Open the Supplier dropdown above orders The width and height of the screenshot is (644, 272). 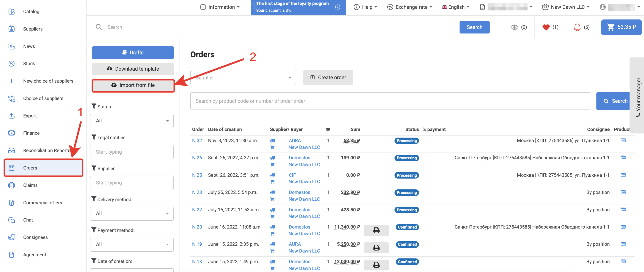point(243,78)
